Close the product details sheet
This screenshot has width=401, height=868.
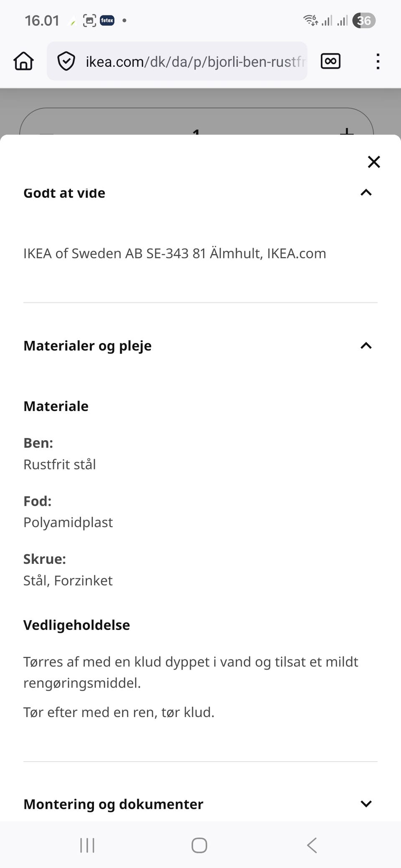tap(374, 161)
